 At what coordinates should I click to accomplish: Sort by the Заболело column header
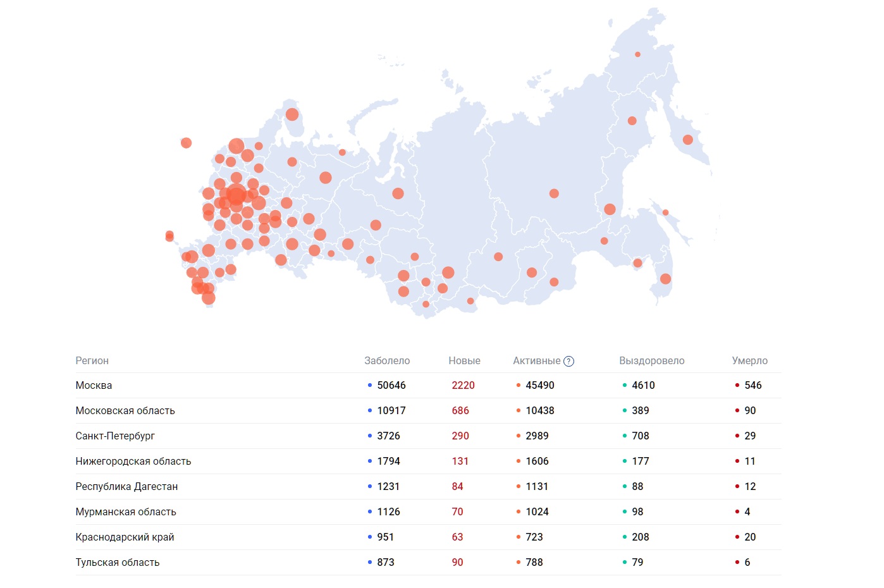(387, 361)
